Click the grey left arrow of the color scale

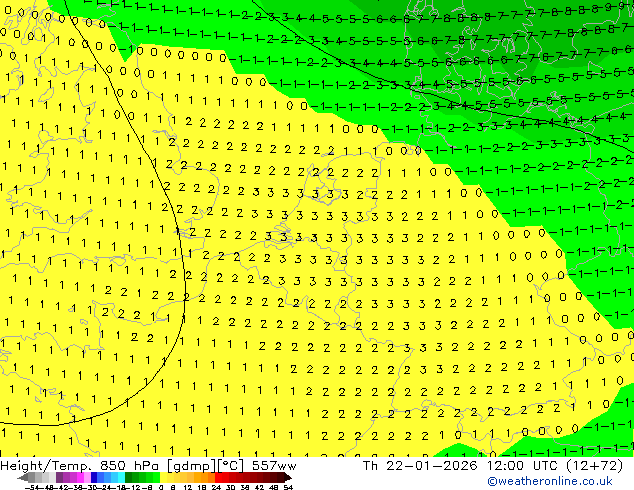pyautogui.click(x=23, y=477)
